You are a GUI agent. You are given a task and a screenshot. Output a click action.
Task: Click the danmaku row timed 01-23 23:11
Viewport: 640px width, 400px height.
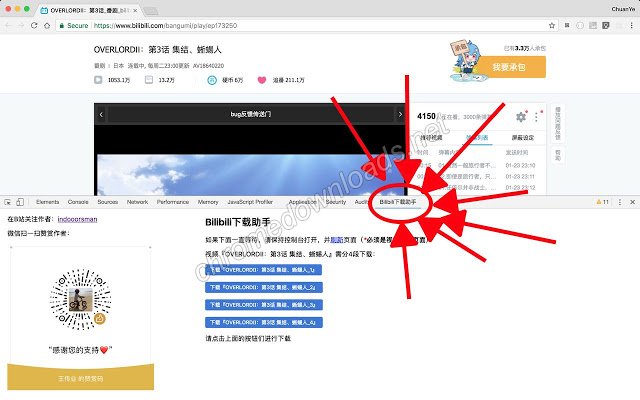(476, 176)
